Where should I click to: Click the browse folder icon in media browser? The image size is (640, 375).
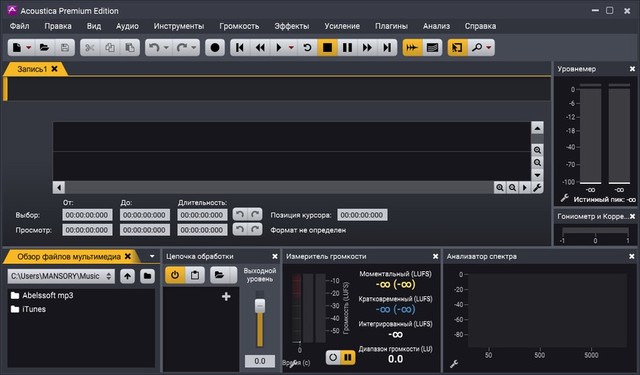point(147,276)
